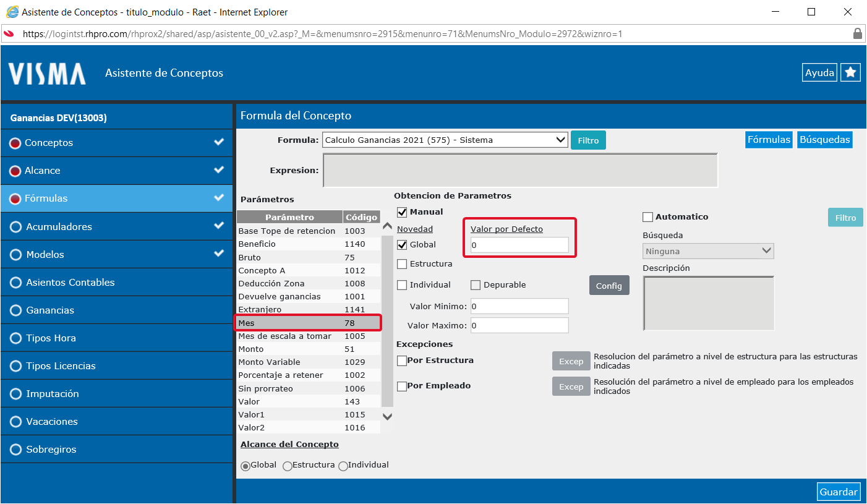
Task: Select Sin prorrateo parameter row
Action: point(308,388)
